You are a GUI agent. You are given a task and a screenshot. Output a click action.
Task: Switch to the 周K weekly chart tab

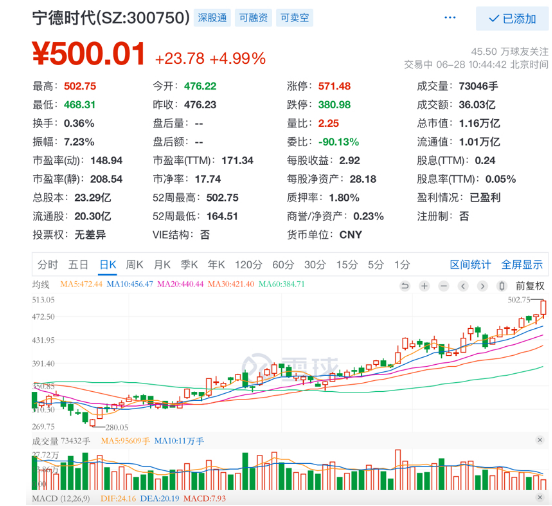tap(134, 264)
